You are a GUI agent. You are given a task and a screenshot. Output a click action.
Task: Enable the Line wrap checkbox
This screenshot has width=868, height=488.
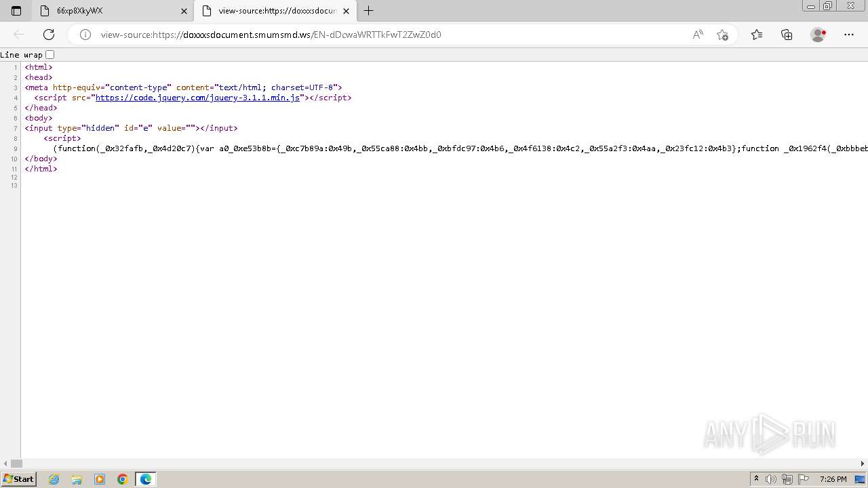(50, 55)
